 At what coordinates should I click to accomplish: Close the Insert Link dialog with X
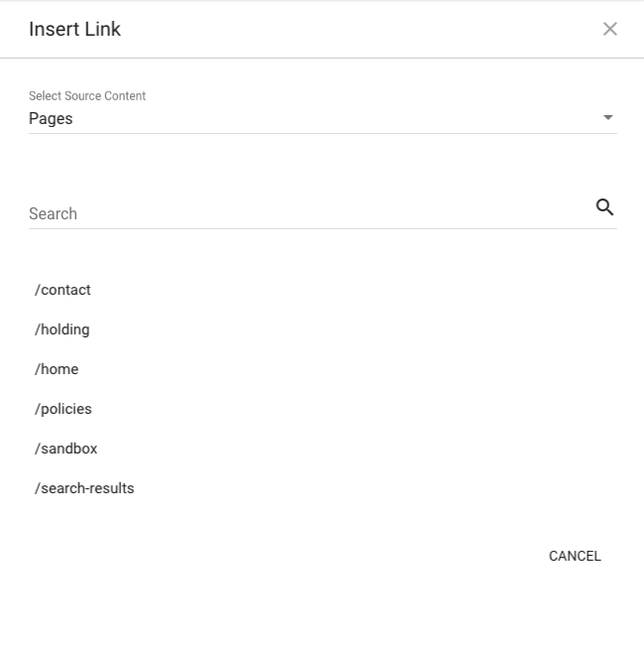click(x=610, y=29)
